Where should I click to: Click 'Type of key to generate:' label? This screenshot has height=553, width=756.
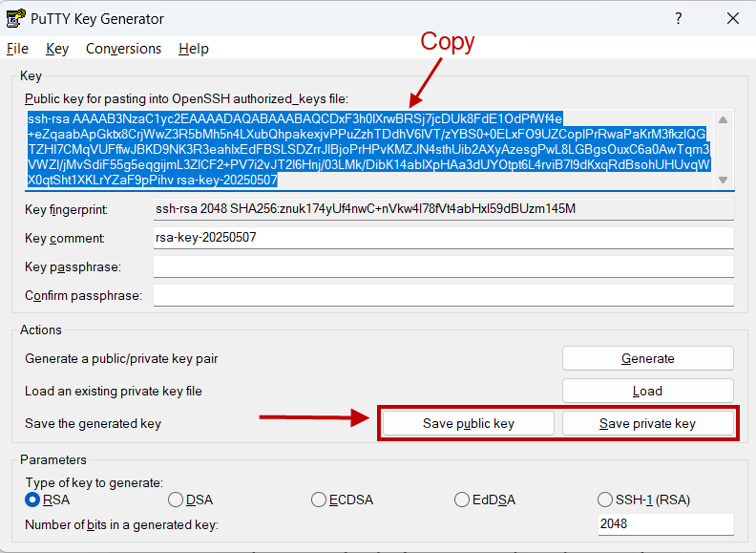[94, 483]
